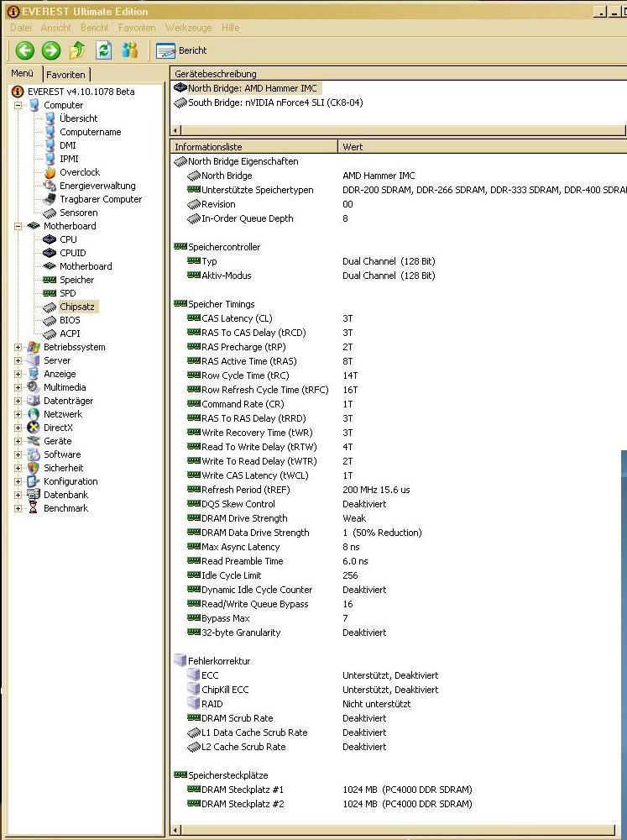Expand the Datenbank node

(x=18, y=495)
